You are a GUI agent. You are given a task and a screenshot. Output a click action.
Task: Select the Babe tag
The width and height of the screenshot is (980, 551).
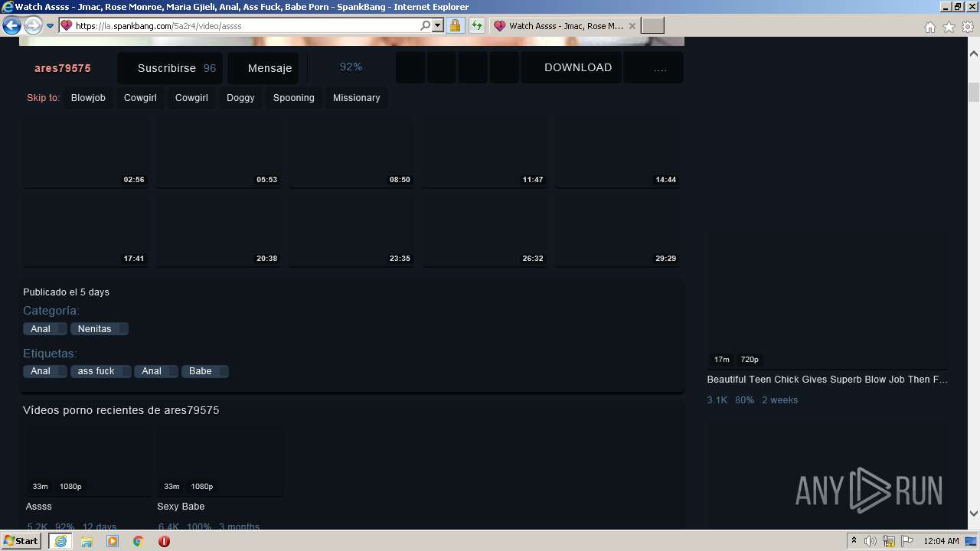[204, 371]
